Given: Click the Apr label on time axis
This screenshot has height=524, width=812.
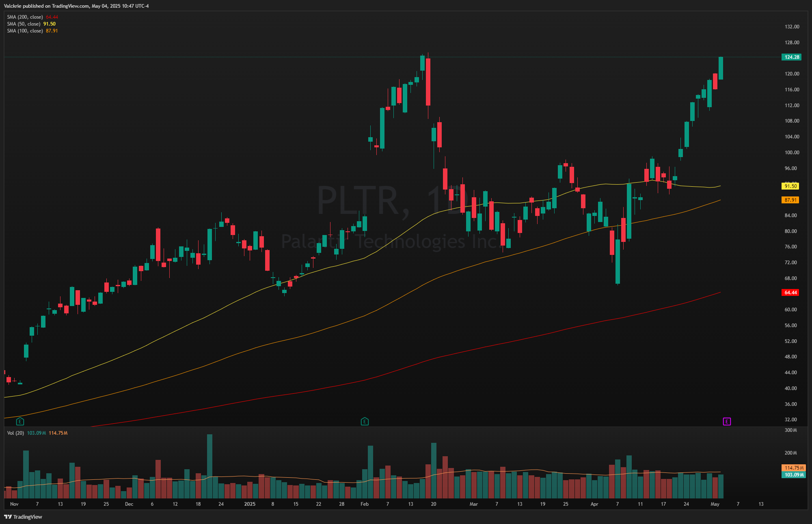Looking at the screenshot, I should point(594,504).
